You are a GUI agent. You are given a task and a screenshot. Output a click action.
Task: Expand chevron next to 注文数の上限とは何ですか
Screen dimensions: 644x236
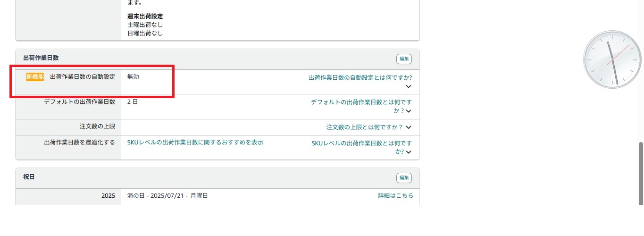click(x=409, y=127)
